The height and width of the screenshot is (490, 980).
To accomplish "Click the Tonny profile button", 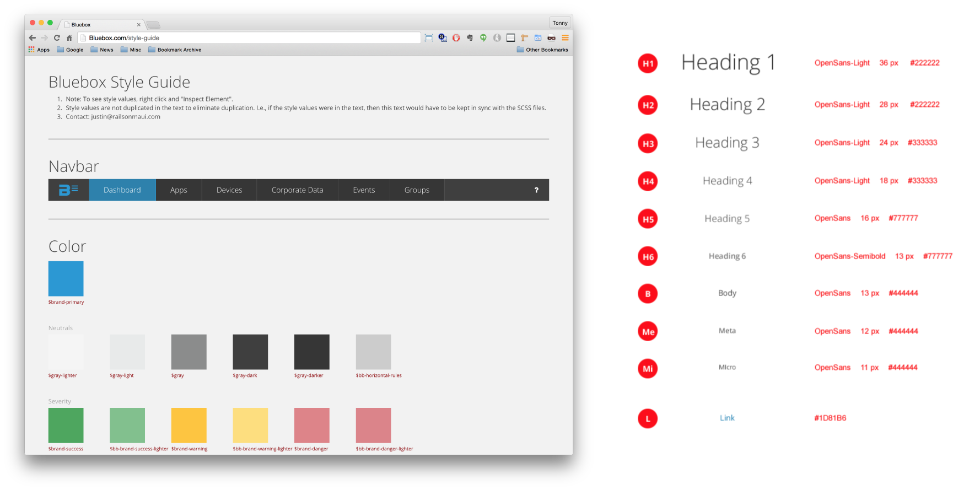I will 560,23.
